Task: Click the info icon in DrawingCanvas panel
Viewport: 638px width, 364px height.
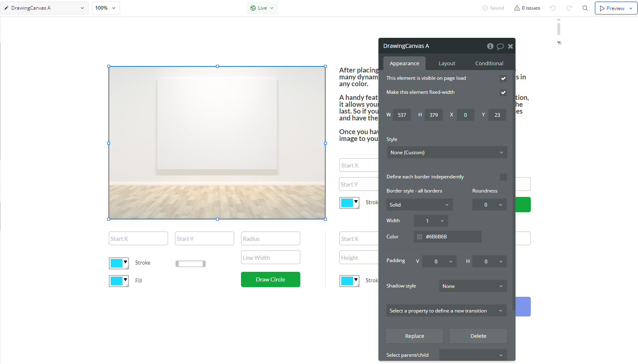Action: pos(490,46)
